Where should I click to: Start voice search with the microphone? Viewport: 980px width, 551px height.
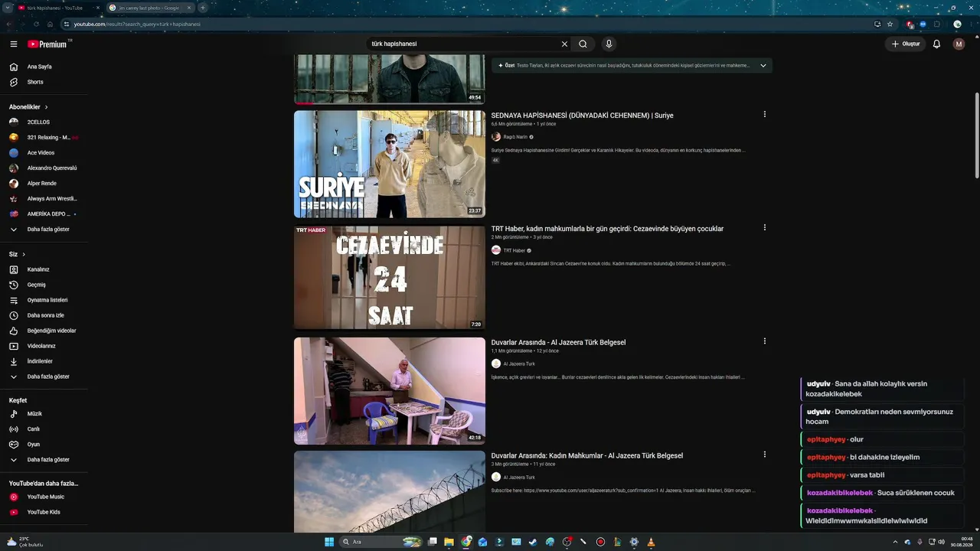click(x=609, y=44)
